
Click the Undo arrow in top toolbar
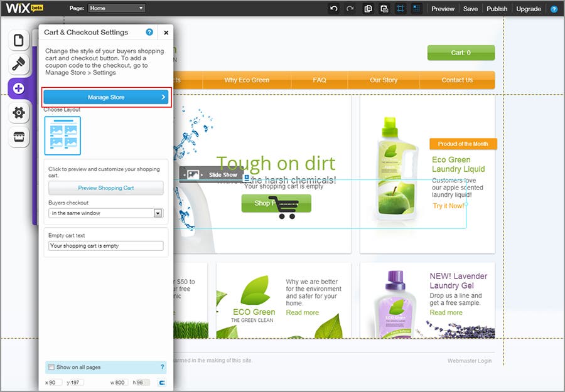[x=333, y=9]
